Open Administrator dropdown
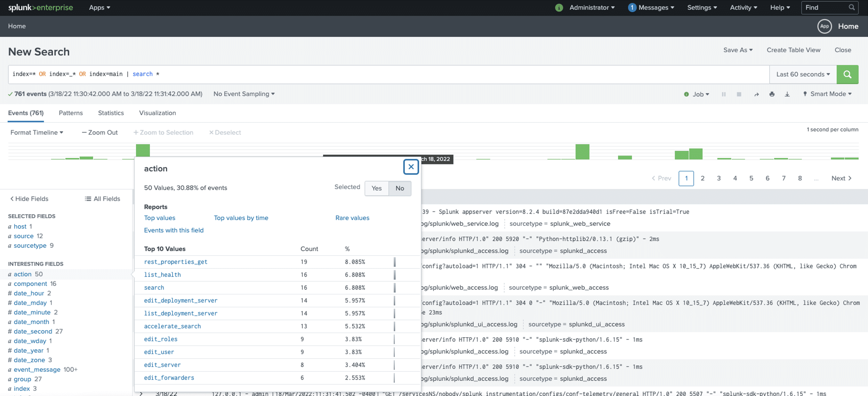 (592, 7)
